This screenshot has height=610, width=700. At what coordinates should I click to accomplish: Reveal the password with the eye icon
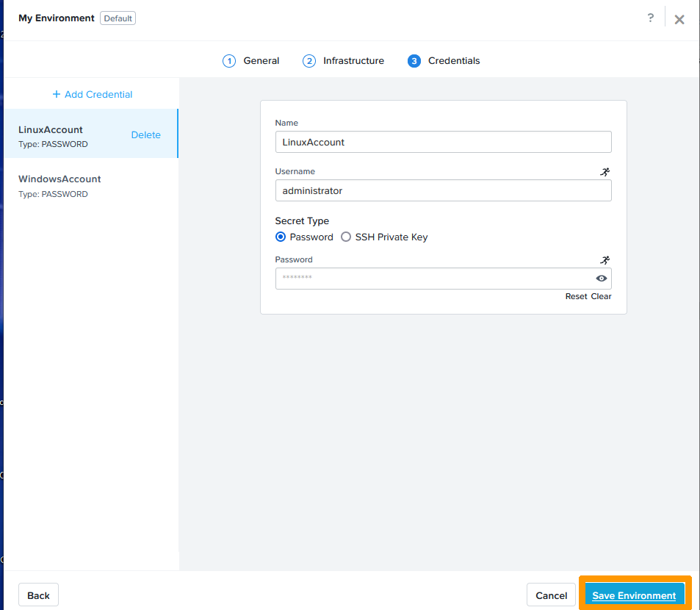coord(602,279)
